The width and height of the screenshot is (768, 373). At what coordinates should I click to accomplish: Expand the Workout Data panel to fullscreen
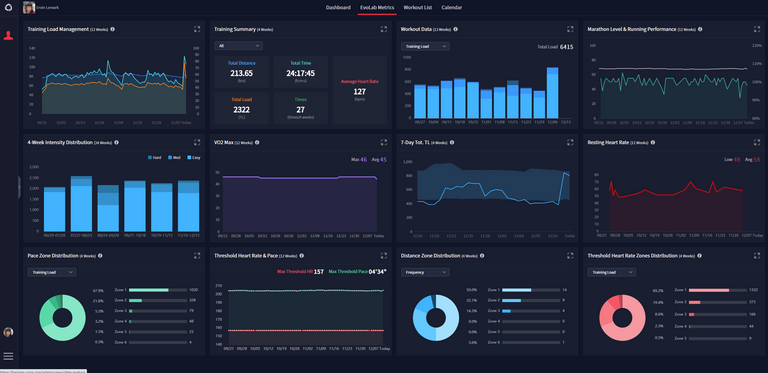[570, 29]
